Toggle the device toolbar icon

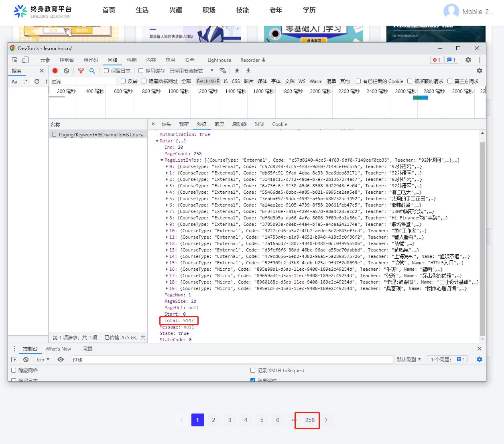pos(25,60)
